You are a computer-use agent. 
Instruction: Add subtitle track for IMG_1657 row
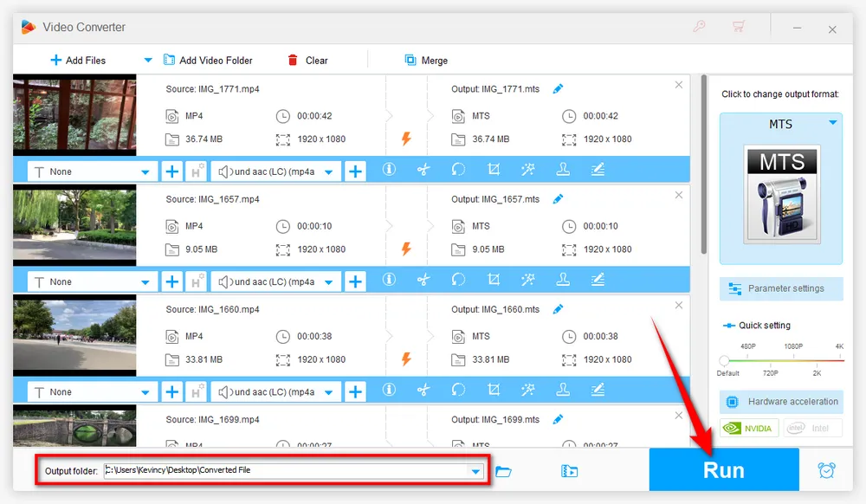coord(171,281)
